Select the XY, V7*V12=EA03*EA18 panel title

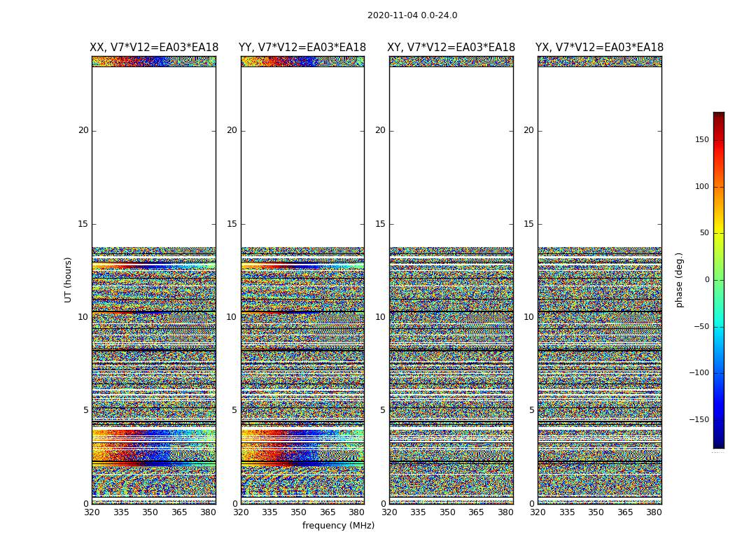(451, 48)
